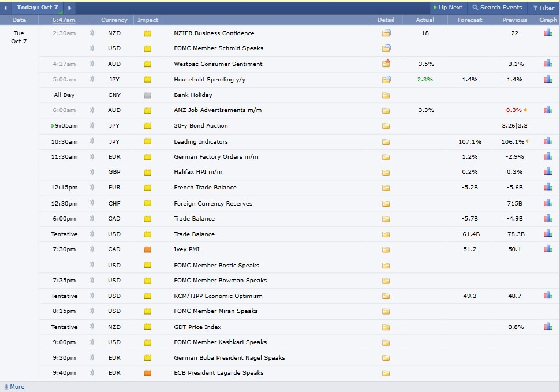This screenshot has height=392, width=560.
Task: Toggle alert bell for 30-y Bond Auction
Action: coord(92,126)
